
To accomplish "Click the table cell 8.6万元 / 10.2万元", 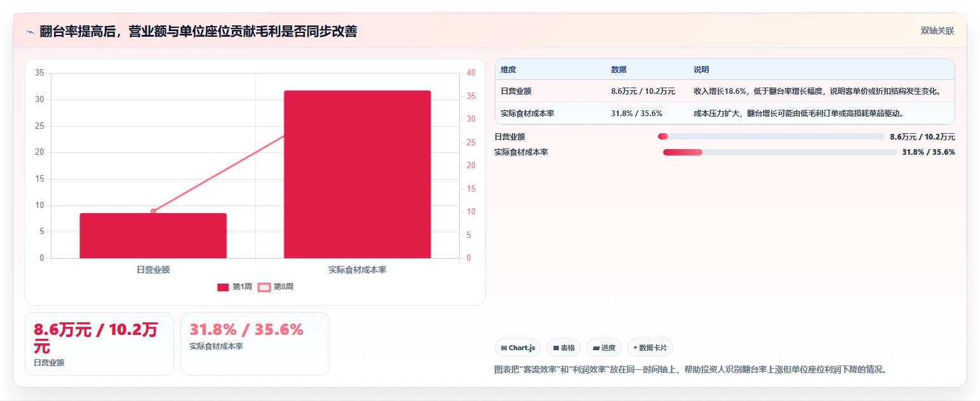I will click(x=643, y=91).
